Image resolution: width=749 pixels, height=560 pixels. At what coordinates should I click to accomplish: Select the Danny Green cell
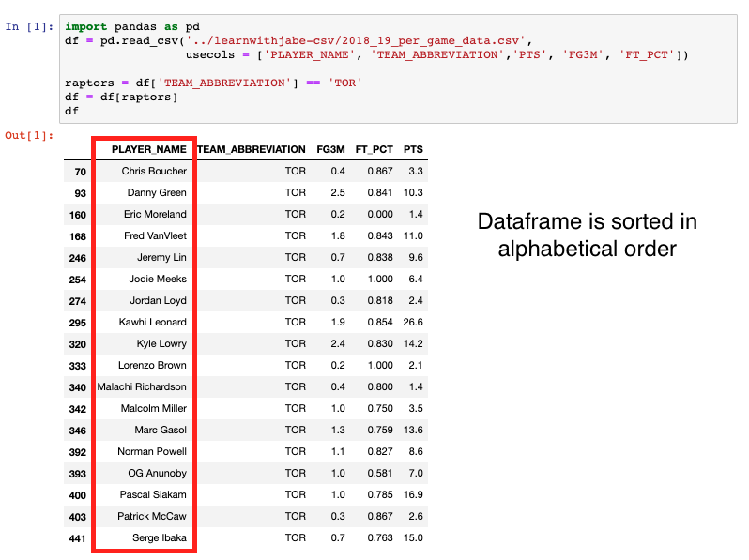coord(157,192)
